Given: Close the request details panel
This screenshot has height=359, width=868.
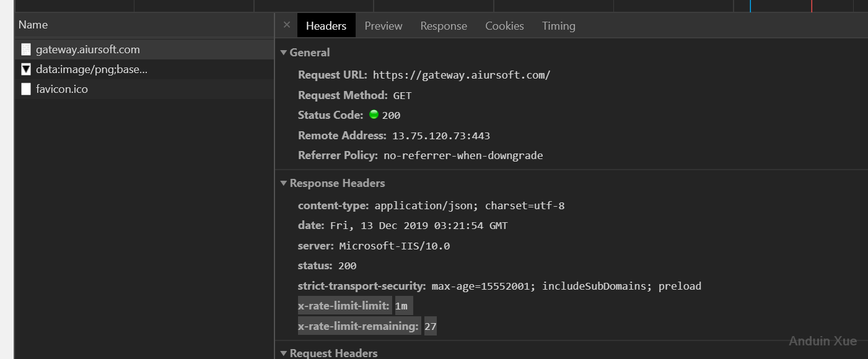Looking at the screenshot, I should point(286,25).
